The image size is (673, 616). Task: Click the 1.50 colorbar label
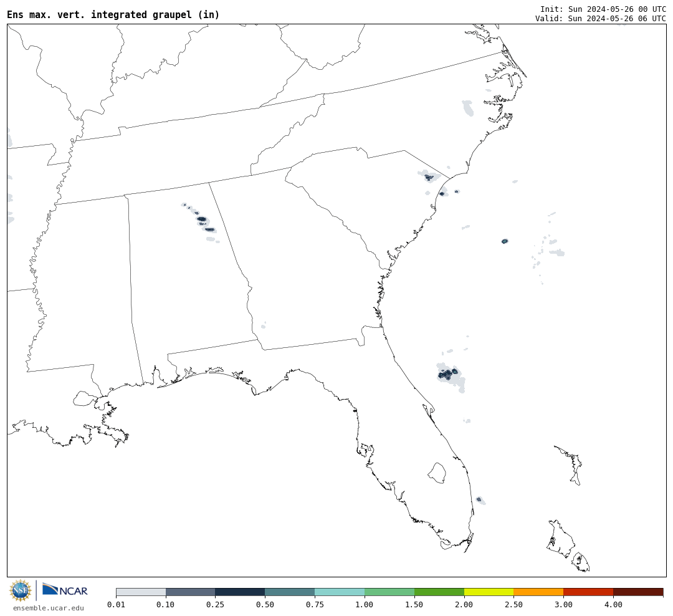click(x=414, y=604)
